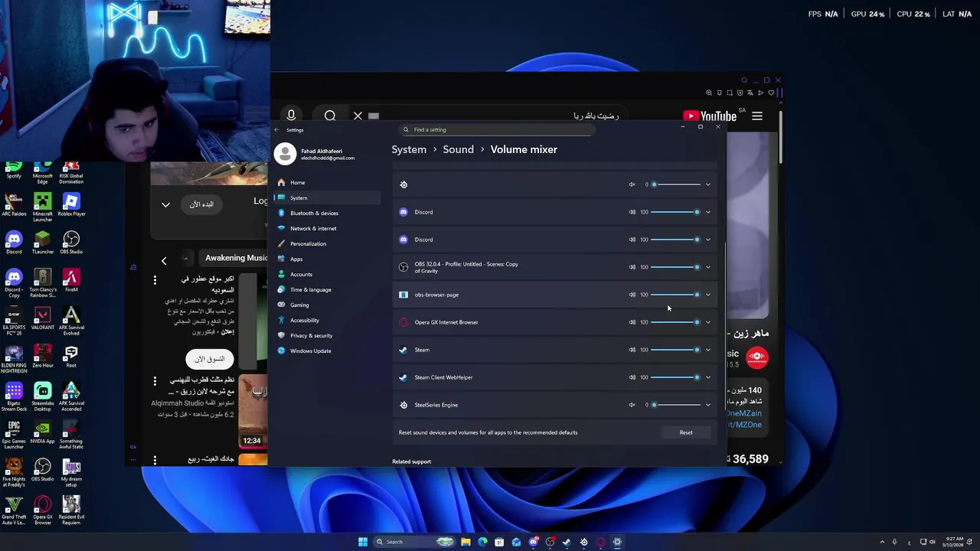The height and width of the screenshot is (551, 980).
Task: Go to Sound in the breadcrumb
Action: click(458, 149)
